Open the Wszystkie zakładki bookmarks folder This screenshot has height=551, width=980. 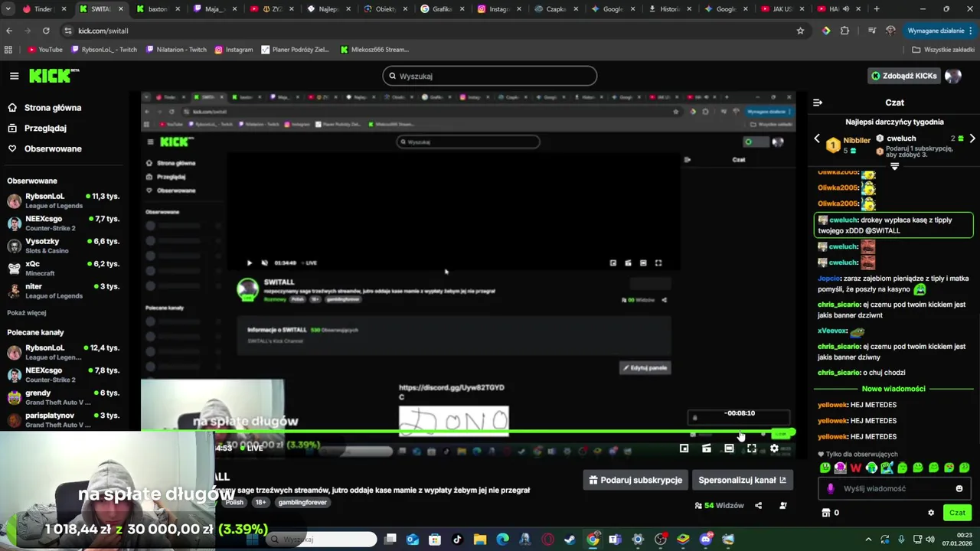coord(943,50)
